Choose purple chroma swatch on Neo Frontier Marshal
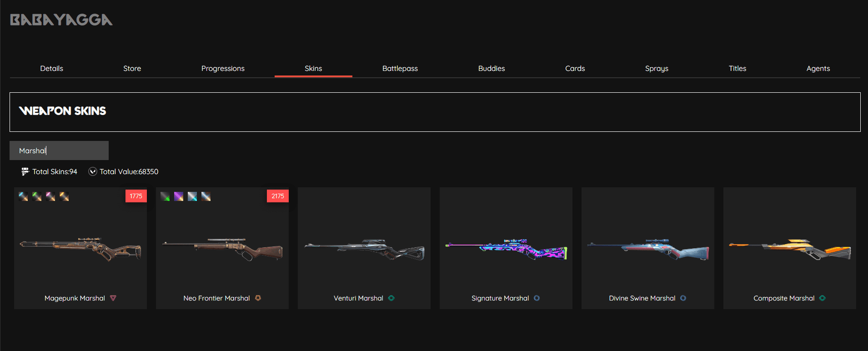 pyautogui.click(x=179, y=196)
